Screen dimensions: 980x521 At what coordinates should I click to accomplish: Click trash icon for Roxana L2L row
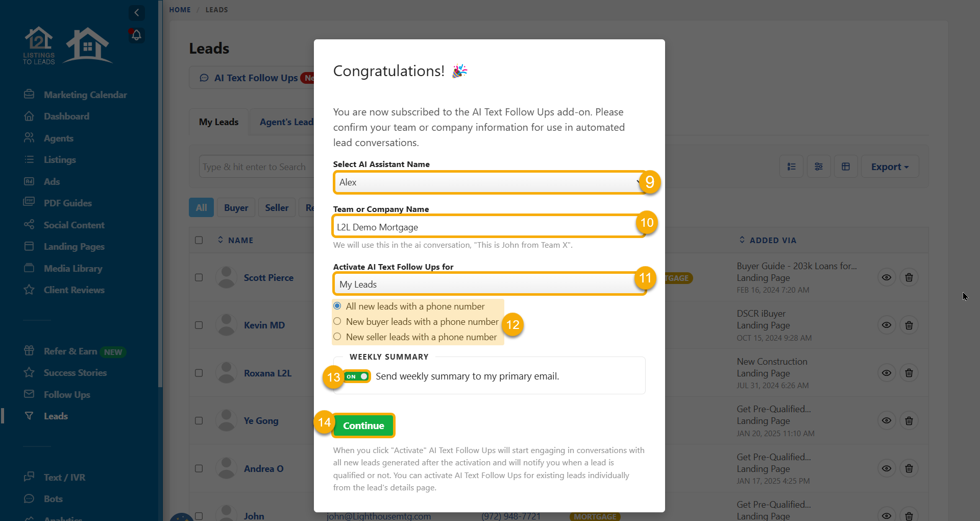tap(909, 373)
